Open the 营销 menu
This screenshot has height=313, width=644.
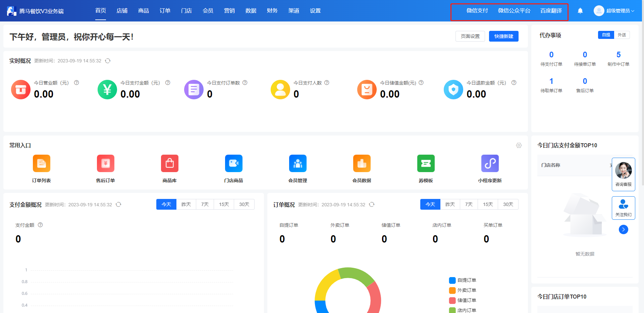[229, 11]
